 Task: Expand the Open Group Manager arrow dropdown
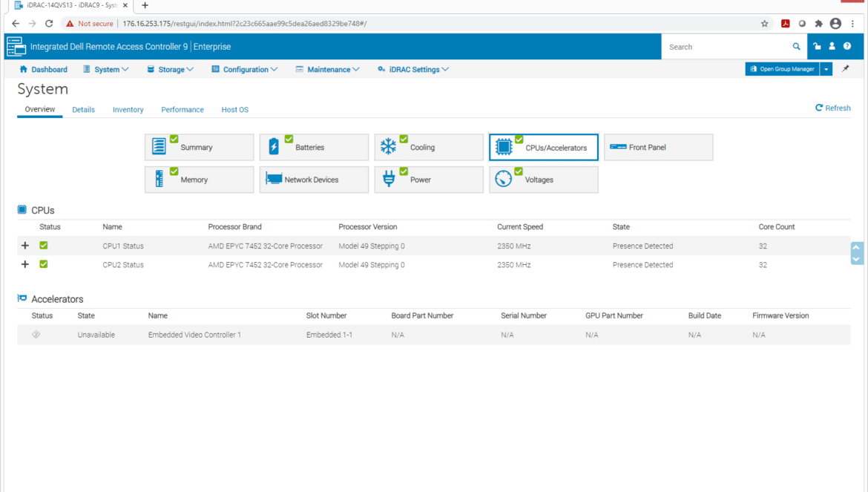click(x=826, y=69)
